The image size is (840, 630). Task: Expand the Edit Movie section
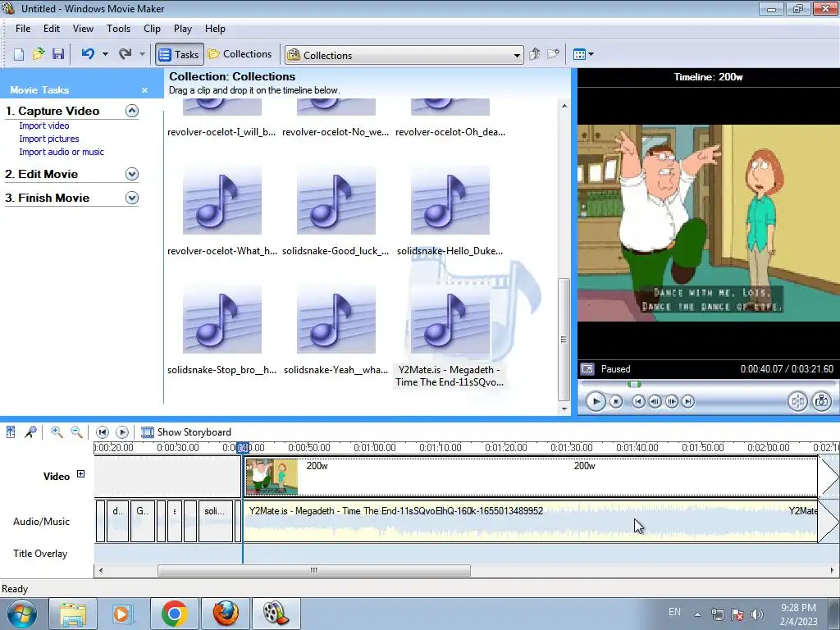coord(132,174)
